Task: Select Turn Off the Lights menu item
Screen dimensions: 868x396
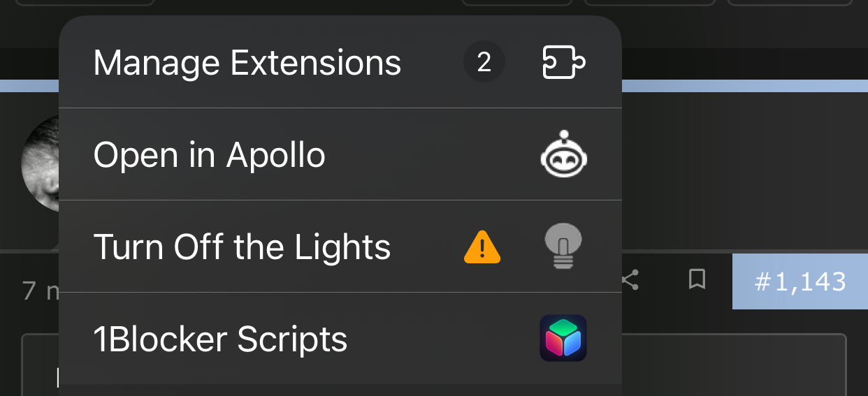Action: pyautogui.click(x=340, y=247)
